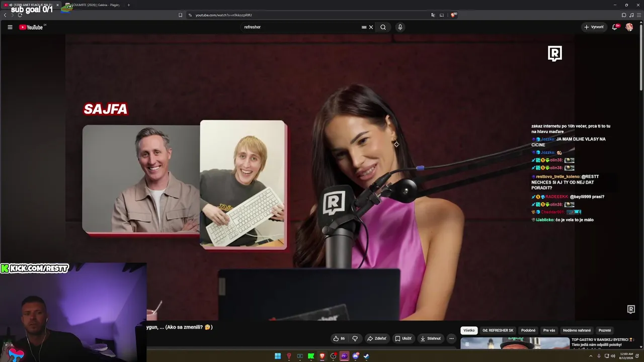Select the Od: REFRESHER SK chip
This screenshot has height=362, width=644.
coord(498,330)
